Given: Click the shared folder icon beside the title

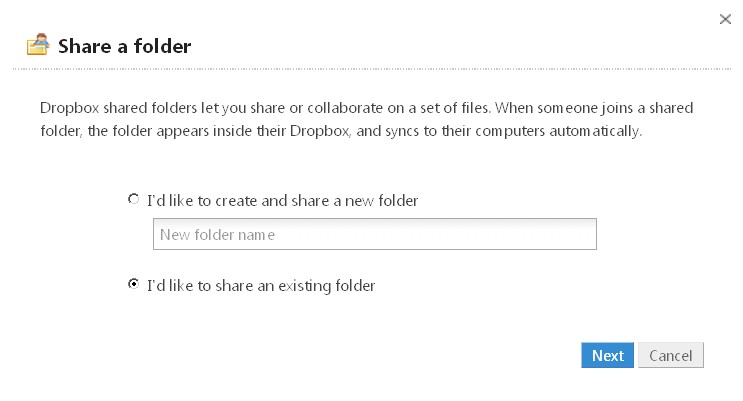Looking at the screenshot, I should click(x=38, y=45).
